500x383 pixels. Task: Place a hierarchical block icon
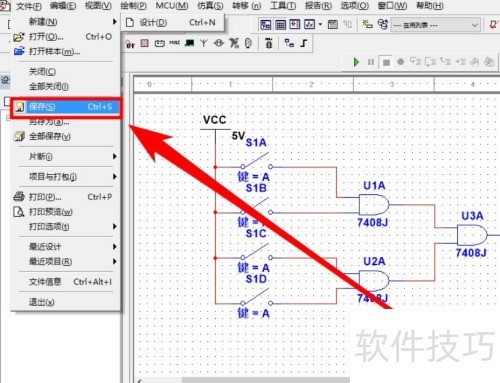point(289,43)
